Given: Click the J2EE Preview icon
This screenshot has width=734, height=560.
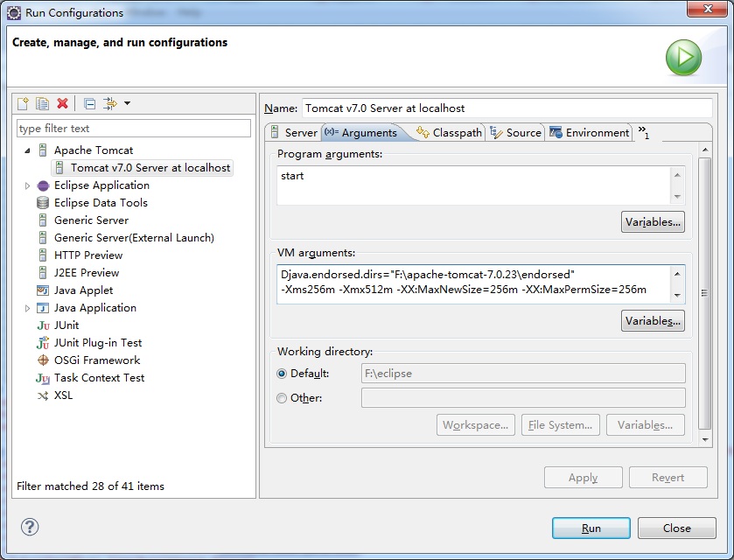Looking at the screenshot, I should [43, 273].
